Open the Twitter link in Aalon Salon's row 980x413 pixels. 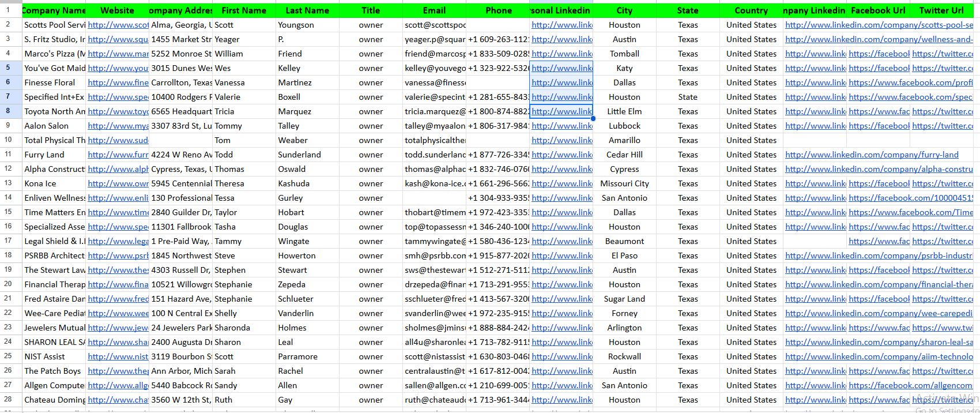[943, 126]
